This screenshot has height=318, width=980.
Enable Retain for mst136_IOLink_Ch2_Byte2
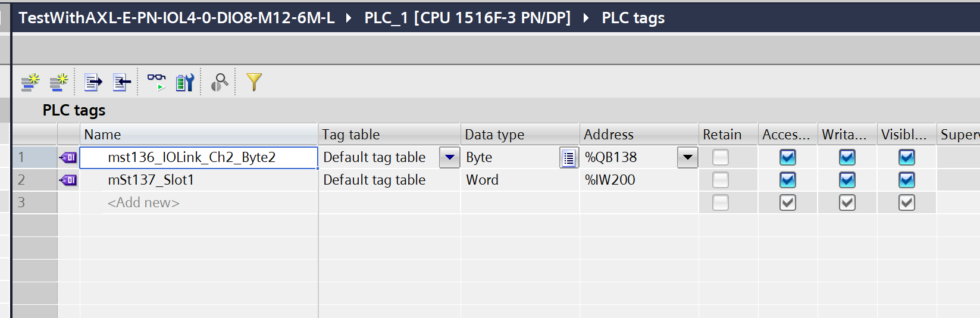[720, 158]
